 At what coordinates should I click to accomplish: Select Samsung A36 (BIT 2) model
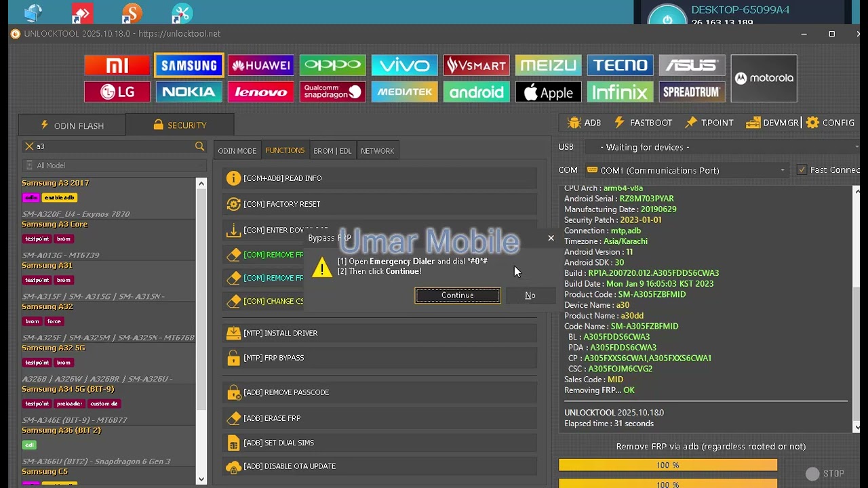[x=61, y=430]
